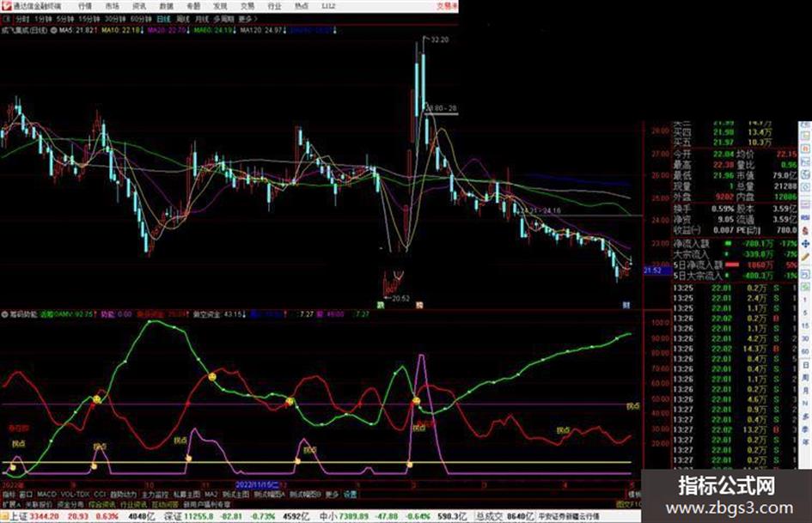Open the 交易 menu

[247, 6]
